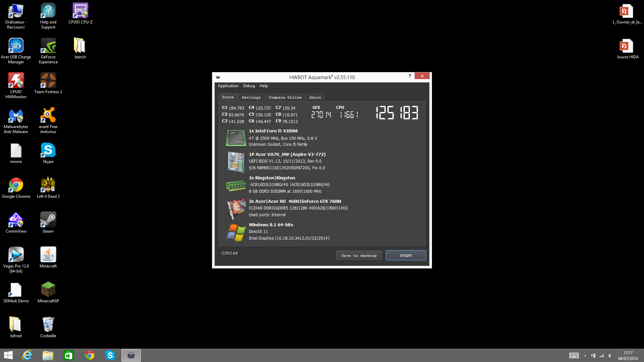644x362 pixels.
Task: Show hidden tray icons arrow
Action: tap(585, 356)
